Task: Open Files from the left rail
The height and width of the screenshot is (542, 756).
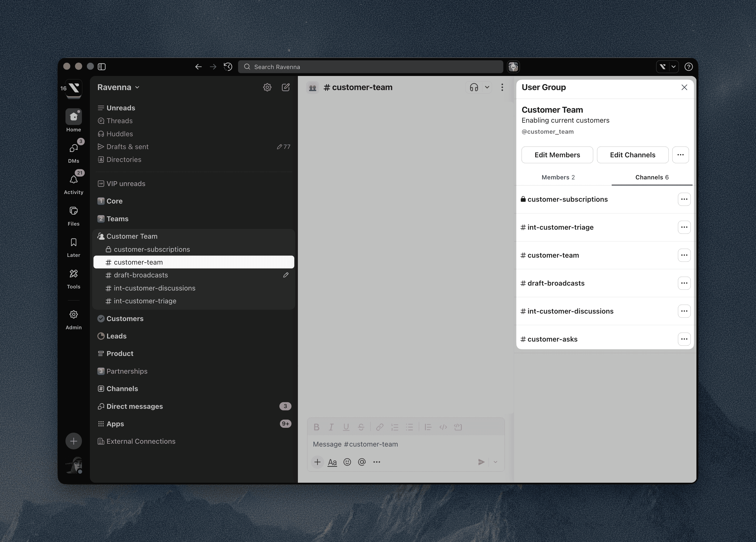Action: 73,211
